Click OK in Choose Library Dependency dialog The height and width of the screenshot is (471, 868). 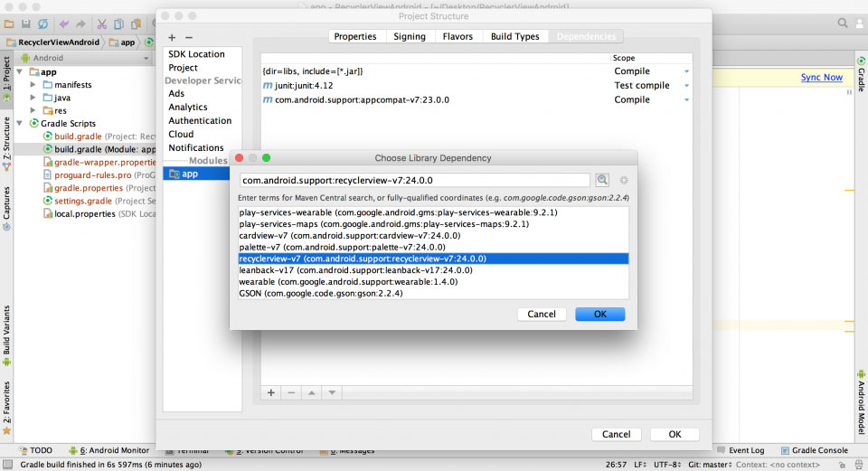click(x=600, y=315)
